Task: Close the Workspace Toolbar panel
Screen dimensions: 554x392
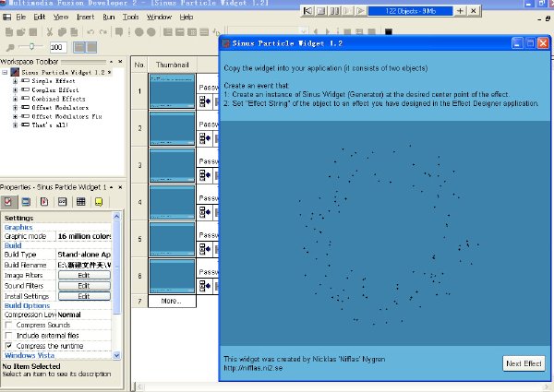Action: pyautogui.click(x=120, y=62)
